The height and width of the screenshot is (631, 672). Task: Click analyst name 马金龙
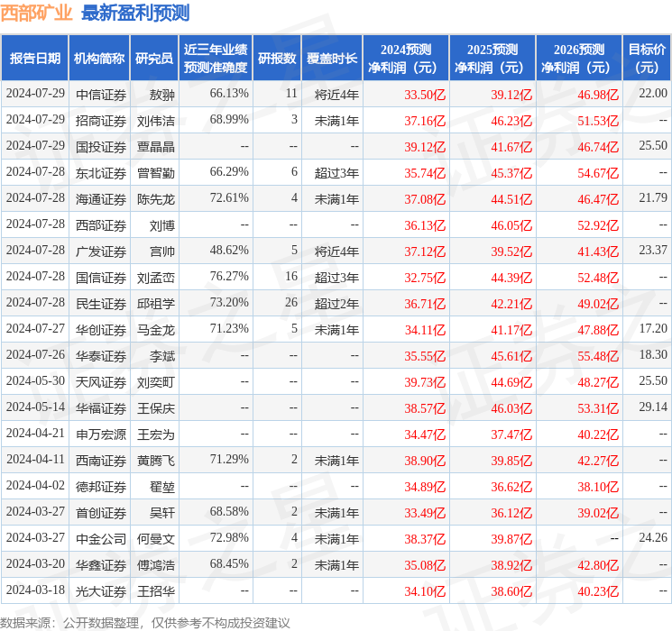coord(156,329)
